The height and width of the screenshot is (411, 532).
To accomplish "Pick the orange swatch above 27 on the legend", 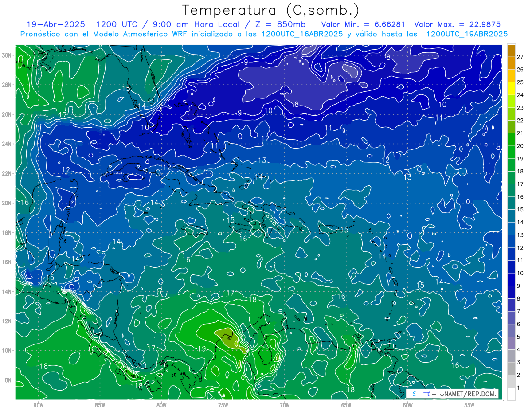I will point(511,51).
